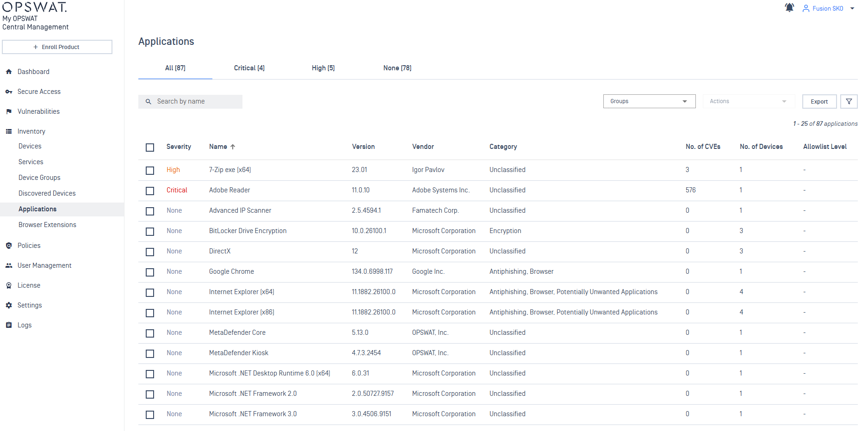This screenshot has width=868, height=431.
Task: Select the Internet Explorer [x64] checkbox
Action: tap(150, 293)
